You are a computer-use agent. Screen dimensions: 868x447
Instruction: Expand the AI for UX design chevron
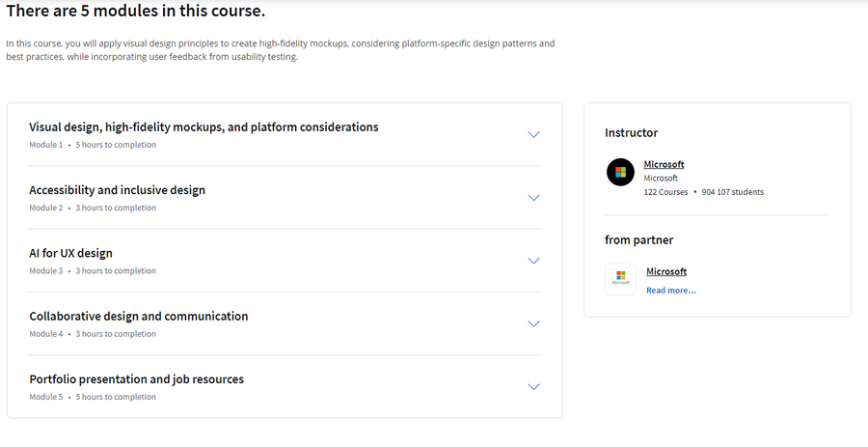point(533,261)
